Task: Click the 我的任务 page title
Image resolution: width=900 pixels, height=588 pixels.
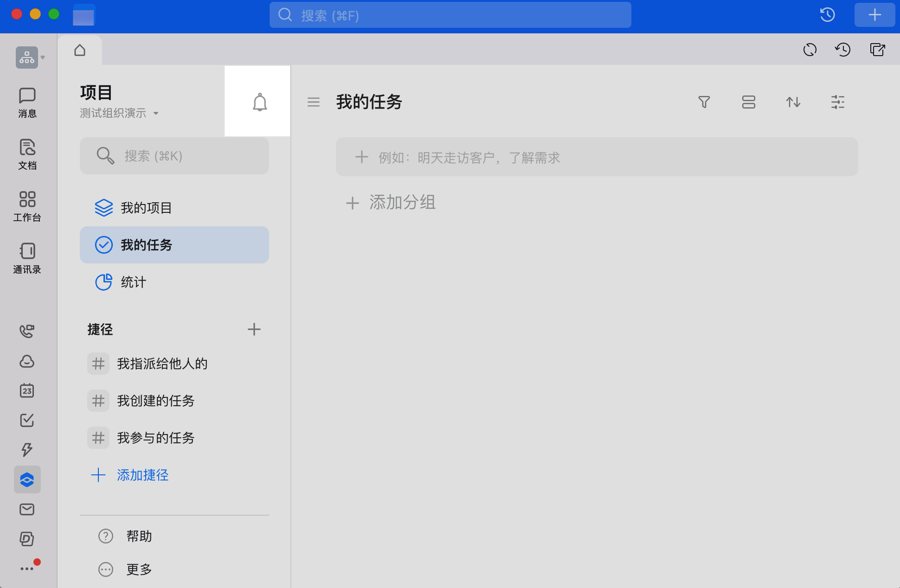Action: coord(369,102)
